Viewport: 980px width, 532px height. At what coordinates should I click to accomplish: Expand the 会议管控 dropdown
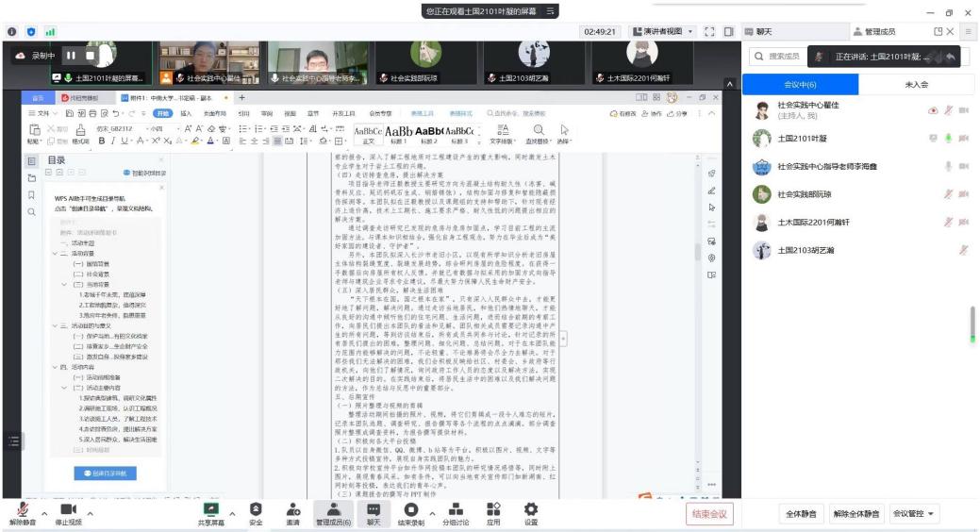(x=916, y=514)
